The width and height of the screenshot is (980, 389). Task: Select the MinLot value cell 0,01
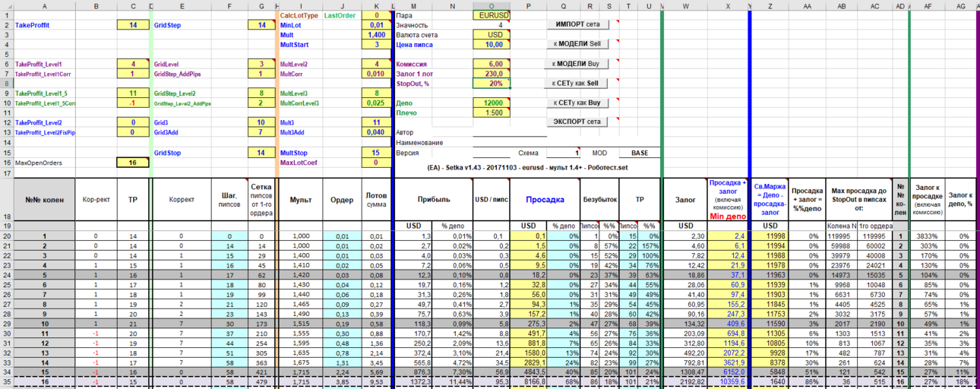coord(375,25)
